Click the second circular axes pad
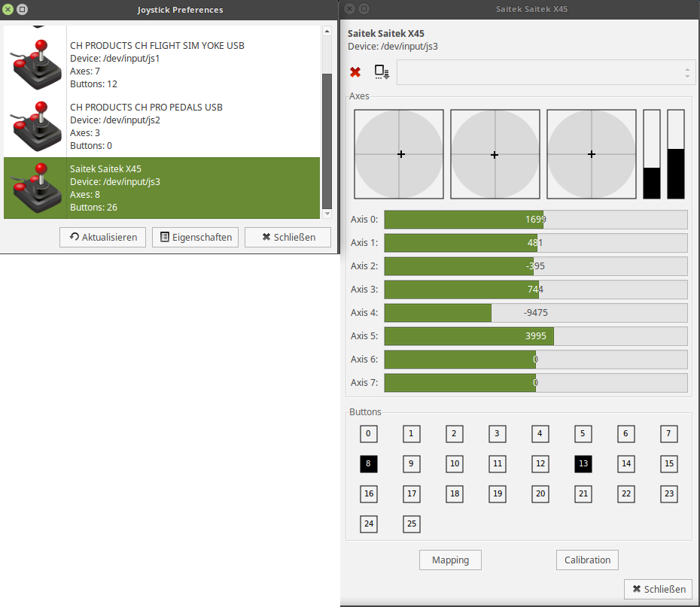700x607 pixels. coord(495,154)
